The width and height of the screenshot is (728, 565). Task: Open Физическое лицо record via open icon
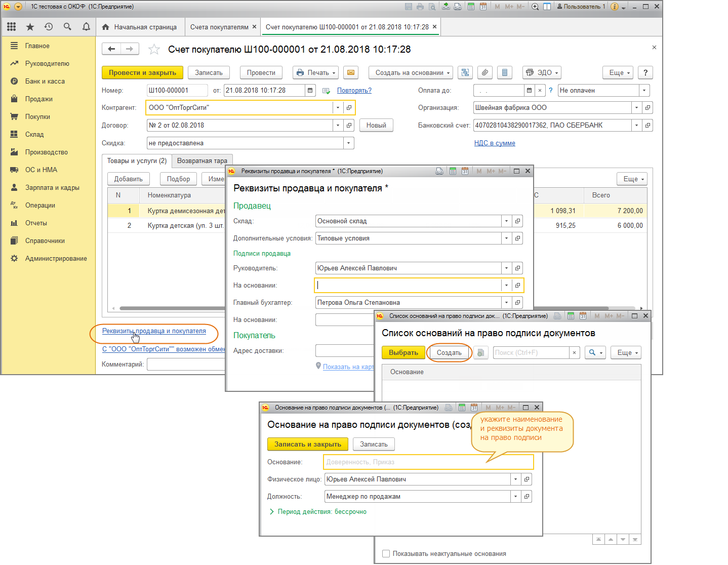[x=527, y=479]
